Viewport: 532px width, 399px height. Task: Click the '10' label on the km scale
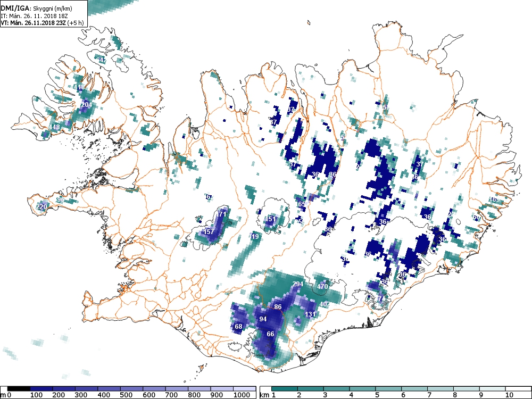[509, 395]
